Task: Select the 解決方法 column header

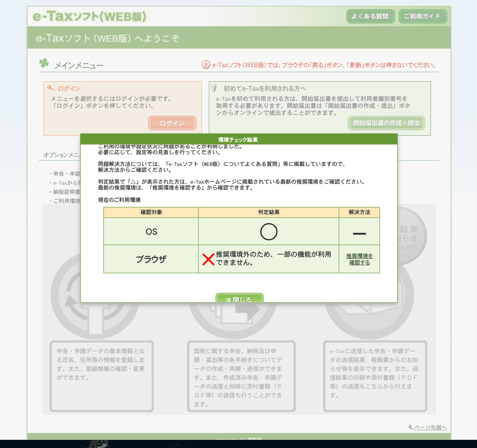Action: tap(359, 212)
